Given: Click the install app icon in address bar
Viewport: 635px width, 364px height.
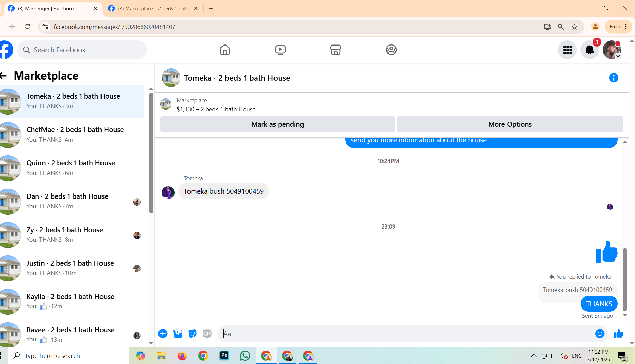Looking at the screenshot, I should click(547, 27).
